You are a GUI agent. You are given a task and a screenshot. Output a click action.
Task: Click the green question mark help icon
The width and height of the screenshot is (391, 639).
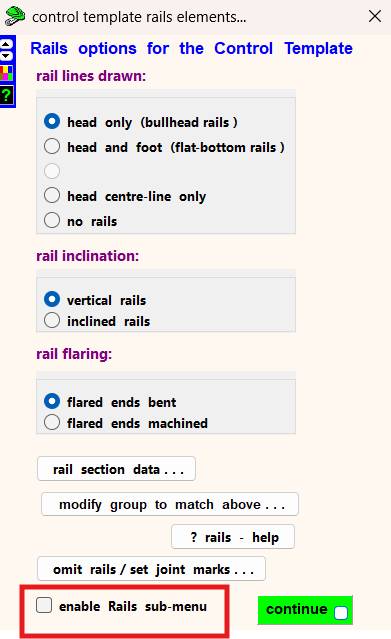click(6, 95)
